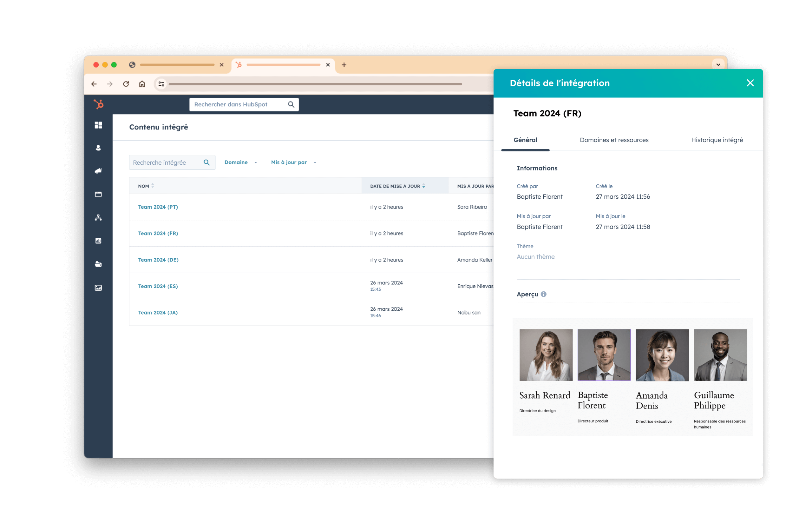This screenshot has width=812, height=530.
Task: Go forward in the browser
Action: (x=110, y=84)
